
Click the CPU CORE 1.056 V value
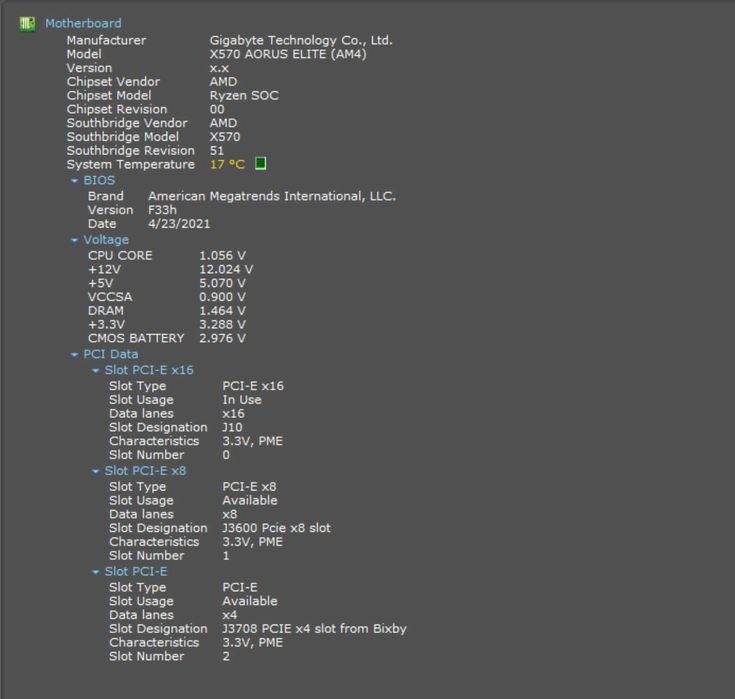point(222,256)
